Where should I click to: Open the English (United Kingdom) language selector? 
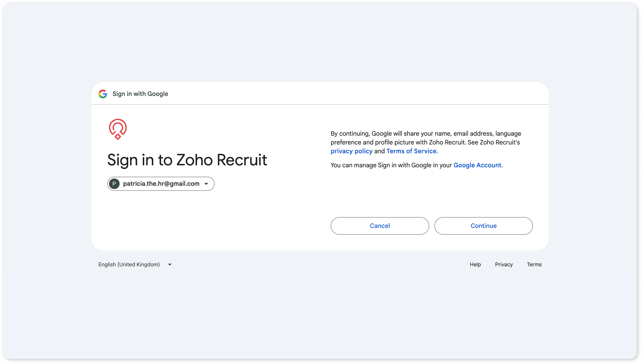point(135,265)
